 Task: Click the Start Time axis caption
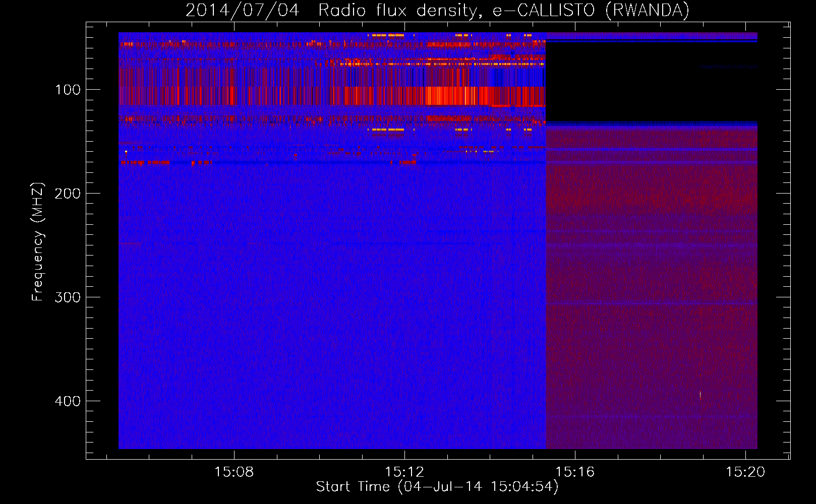pos(437,487)
